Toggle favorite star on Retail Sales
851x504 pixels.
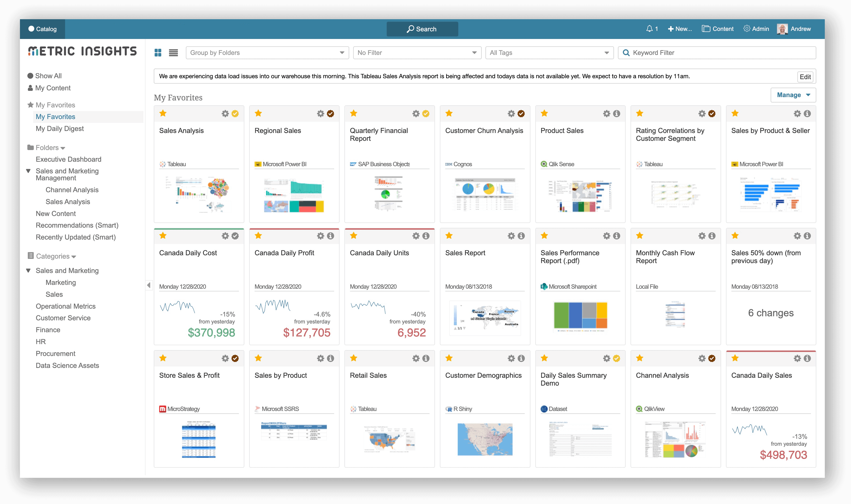click(353, 358)
